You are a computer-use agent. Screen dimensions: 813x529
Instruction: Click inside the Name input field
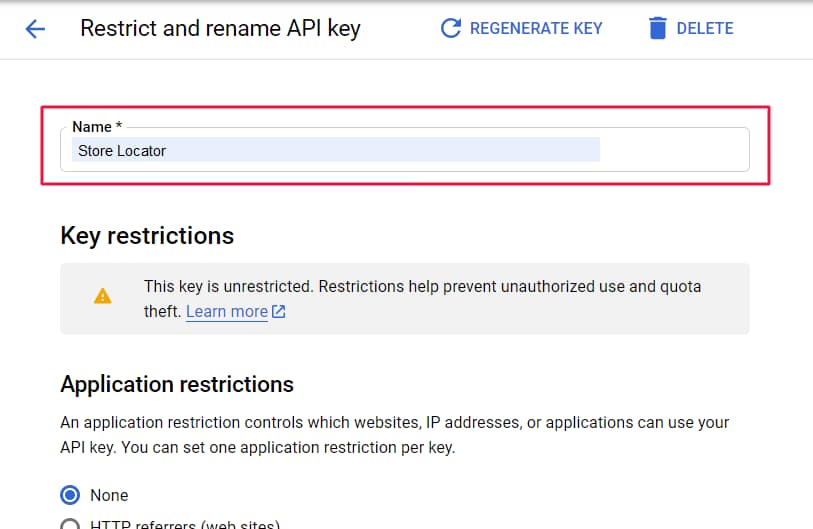click(670, 151)
